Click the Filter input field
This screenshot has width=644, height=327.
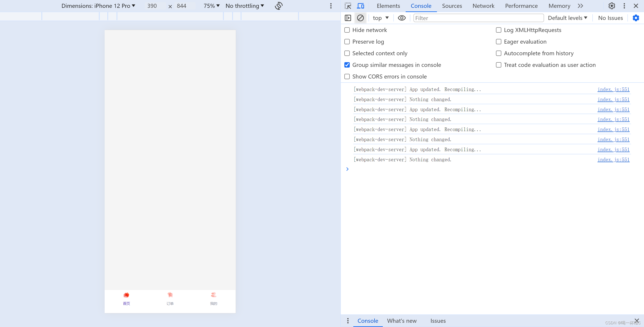coord(478,18)
